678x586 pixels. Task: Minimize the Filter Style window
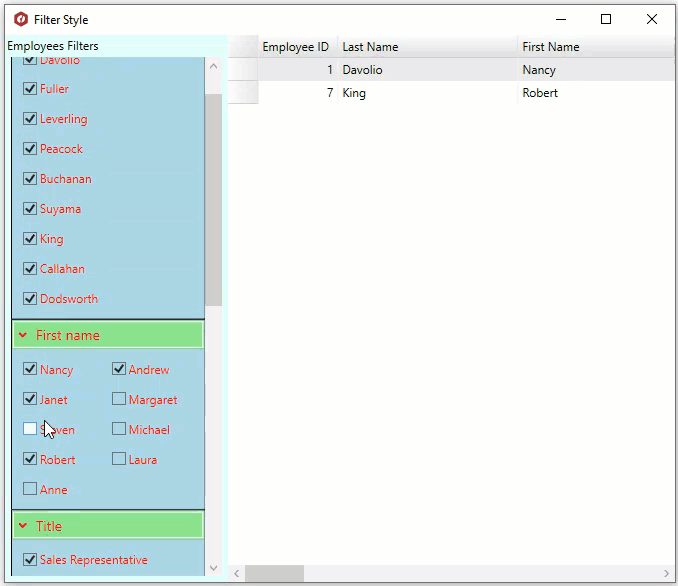click(x=561, y=19)
